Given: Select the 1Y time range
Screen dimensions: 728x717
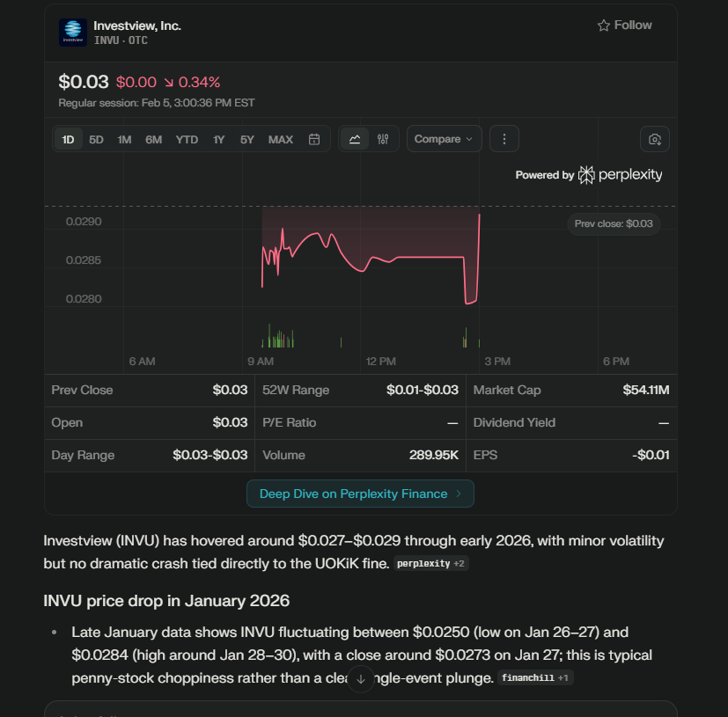Looking at the screenshot, I should 218,139.
